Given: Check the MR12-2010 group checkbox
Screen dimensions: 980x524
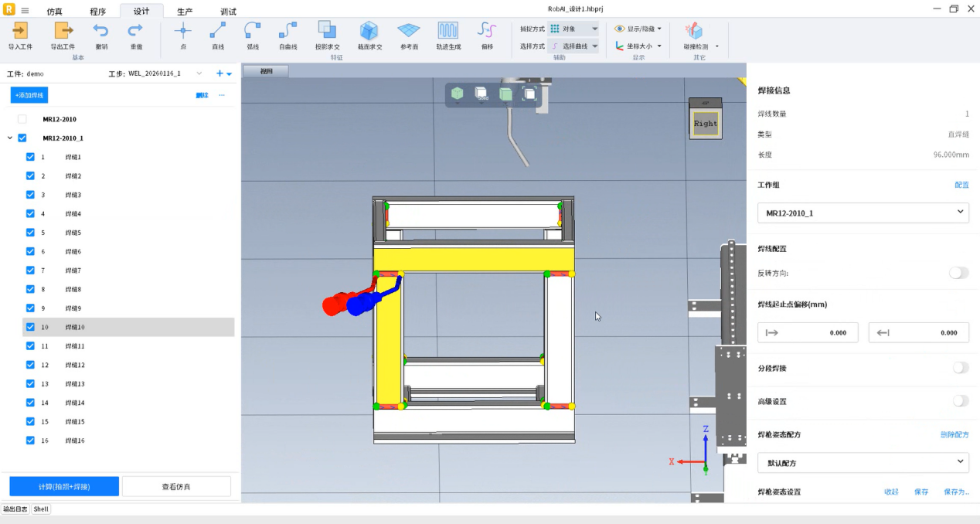Looking at the screenshot, I should tap(22, 119).
